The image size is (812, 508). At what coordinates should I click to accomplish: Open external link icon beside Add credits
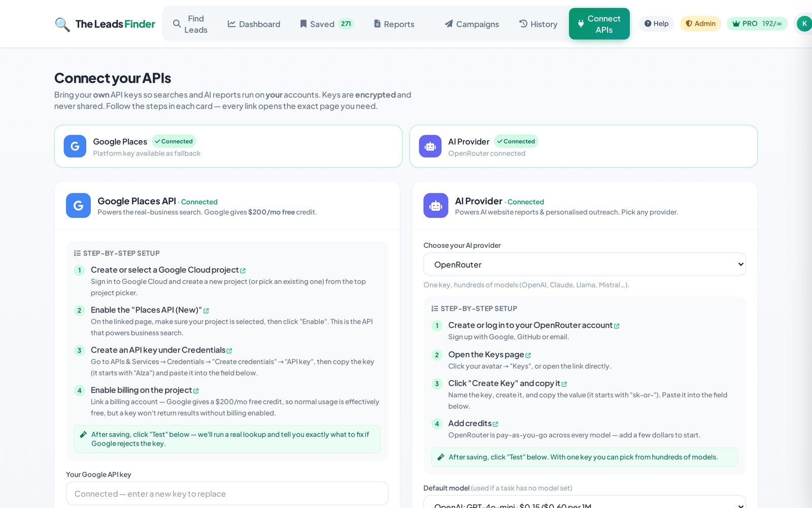[x=495, y=425]
